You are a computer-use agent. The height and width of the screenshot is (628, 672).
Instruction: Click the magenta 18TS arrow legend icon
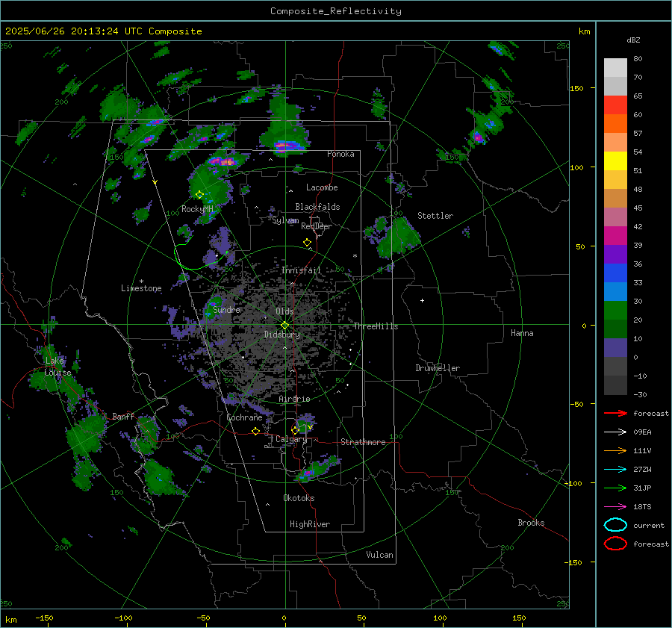tap(615, 507)
